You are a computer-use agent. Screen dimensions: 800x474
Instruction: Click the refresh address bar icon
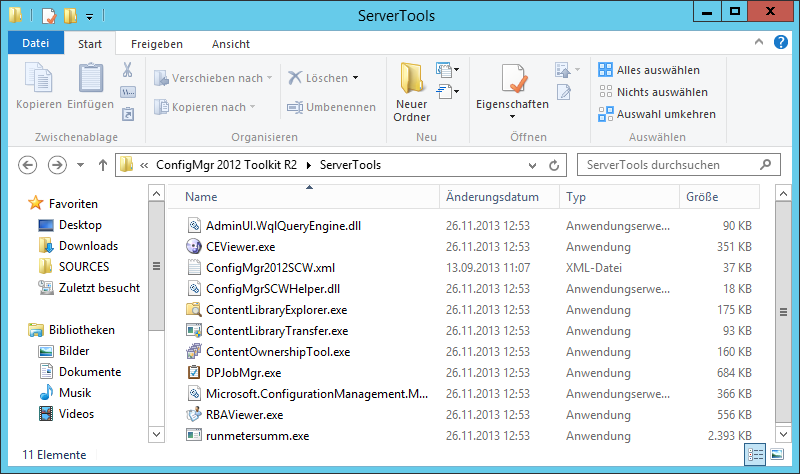[554, 165]
